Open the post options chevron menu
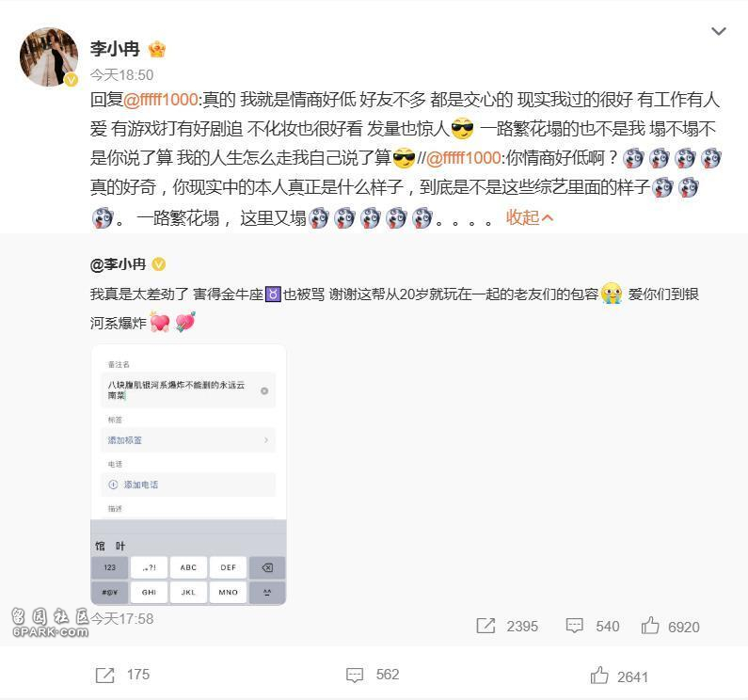Viewport: 748px width, 700px height. tap(719, 31)
